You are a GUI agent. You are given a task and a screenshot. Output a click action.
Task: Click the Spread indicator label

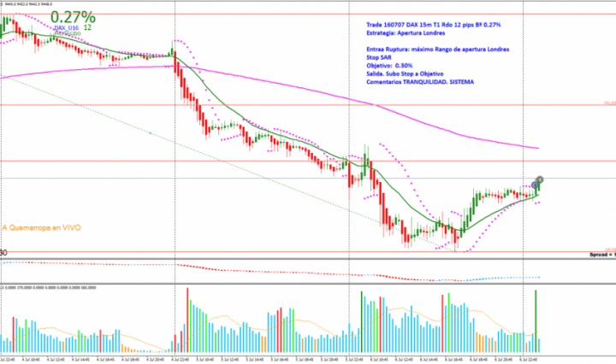(x=598, y=255)
